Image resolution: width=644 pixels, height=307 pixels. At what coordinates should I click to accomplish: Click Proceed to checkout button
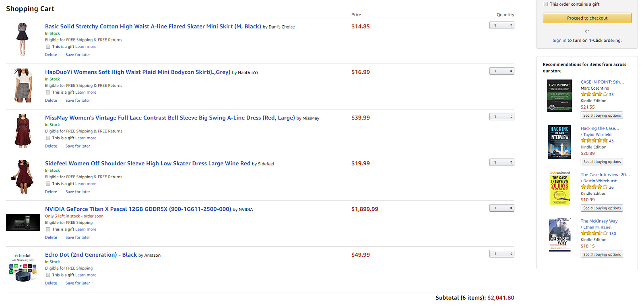coord(587,18)
